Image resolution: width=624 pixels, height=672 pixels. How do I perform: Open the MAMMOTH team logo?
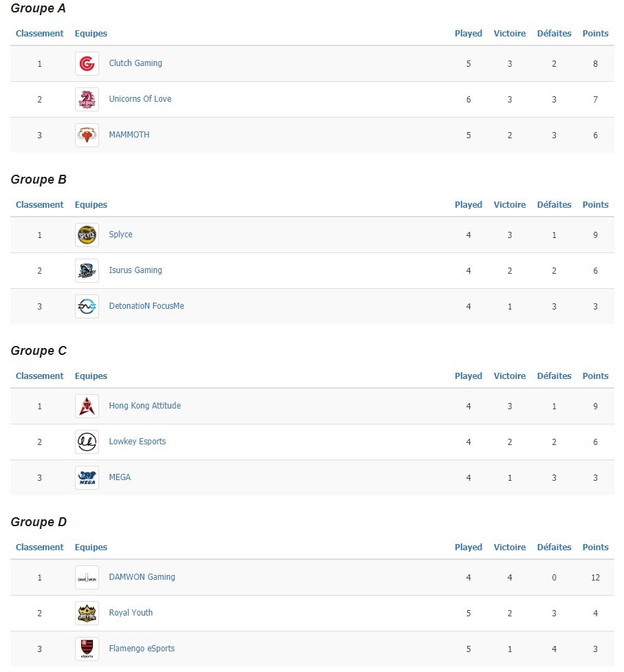(87, 136)
